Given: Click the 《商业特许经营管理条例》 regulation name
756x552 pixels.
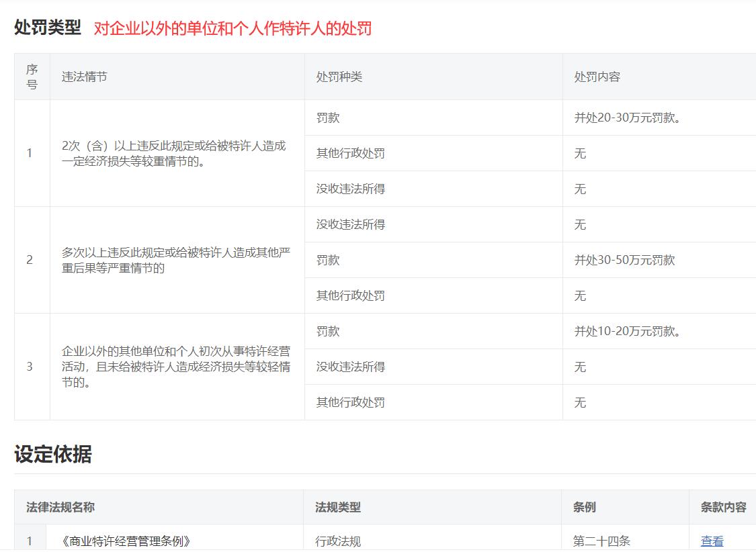Looking at the screenshot, I should (x=126, y=541).
